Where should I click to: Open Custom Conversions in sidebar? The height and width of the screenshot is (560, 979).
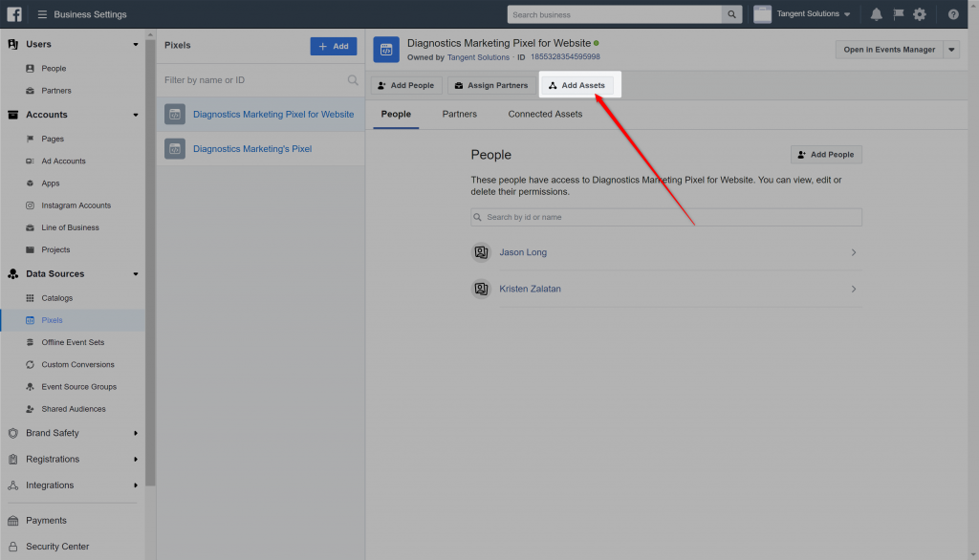coord(78,365)
